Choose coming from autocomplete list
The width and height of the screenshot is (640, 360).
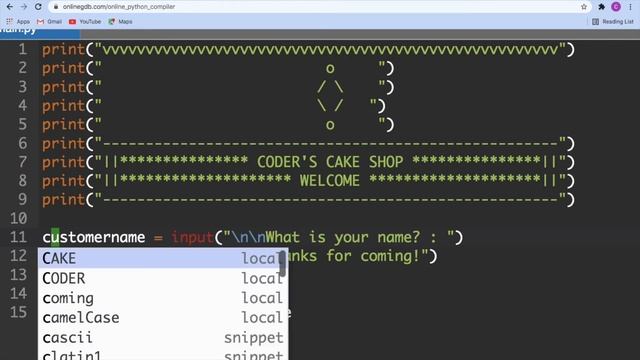pos(163,298)
